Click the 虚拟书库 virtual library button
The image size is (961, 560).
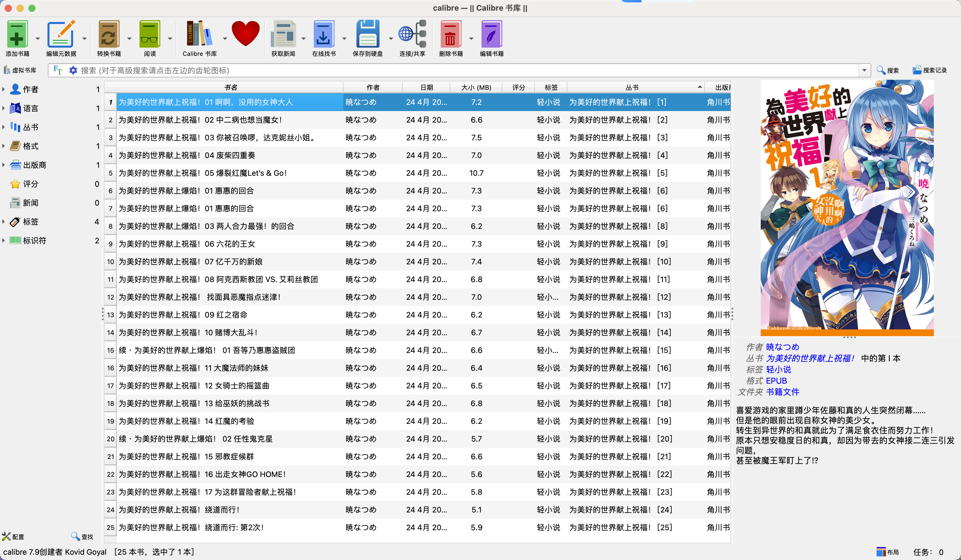[20, 70]
